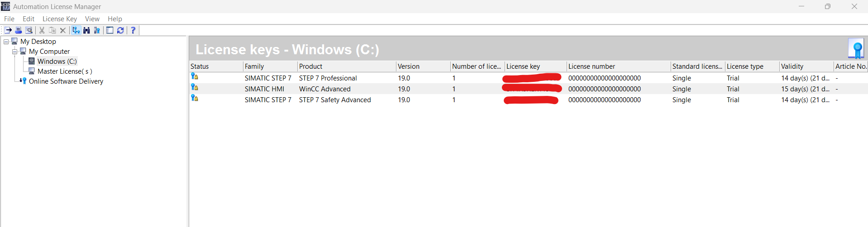Sort by the Product column header

(347, 66)
